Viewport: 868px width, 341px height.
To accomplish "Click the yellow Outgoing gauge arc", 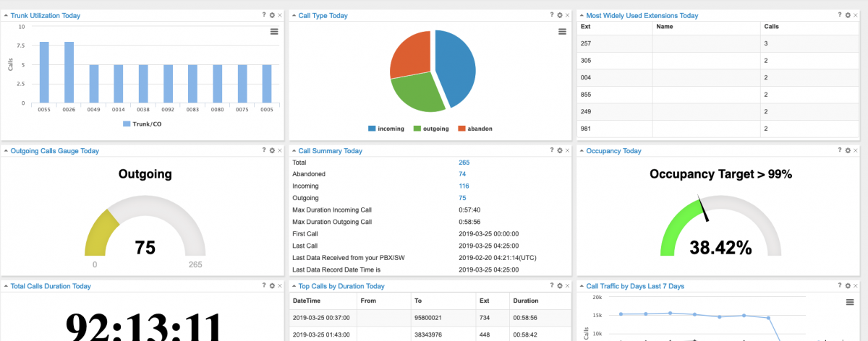I will click(x=100, y=233).
